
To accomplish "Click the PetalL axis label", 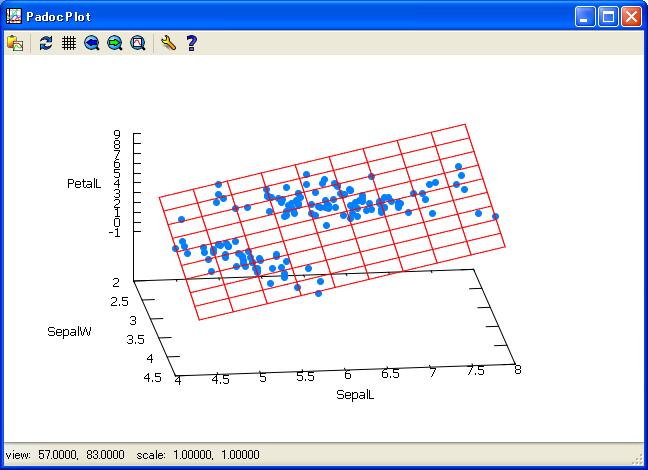I will tap(85, 183).
